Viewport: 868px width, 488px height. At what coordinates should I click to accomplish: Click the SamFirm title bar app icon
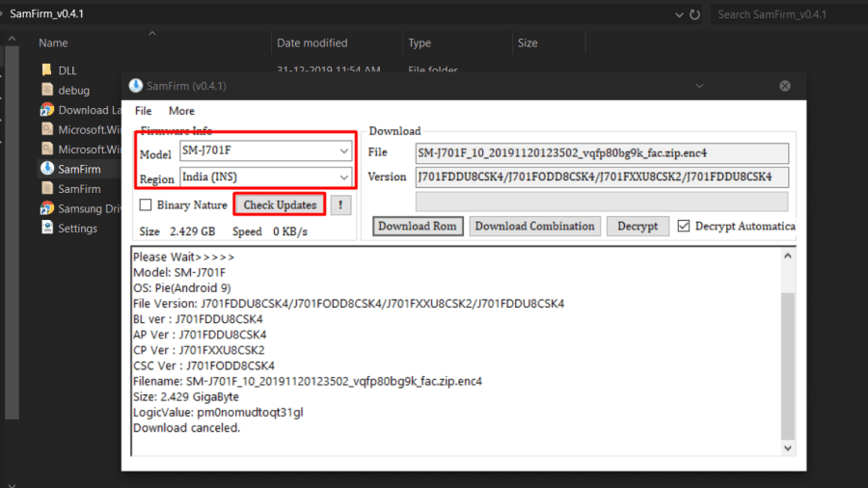click(136, 86)
